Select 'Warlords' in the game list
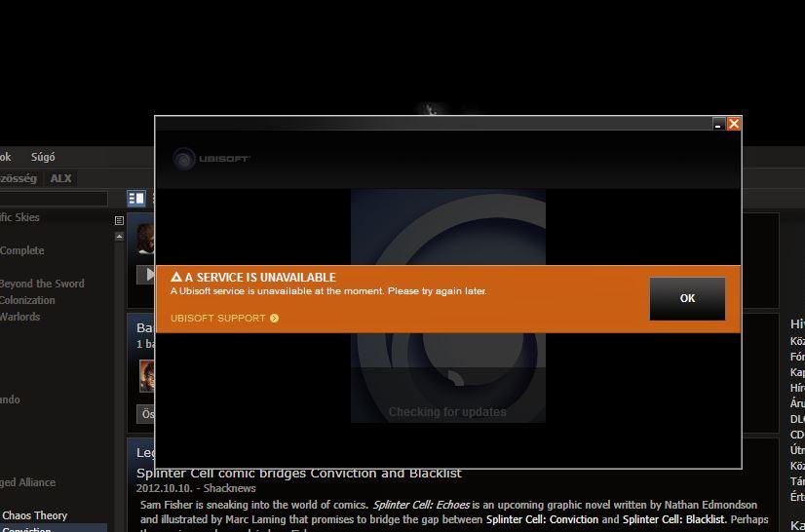The width and height of the screenshot is (805, 532). coord(20,317)
